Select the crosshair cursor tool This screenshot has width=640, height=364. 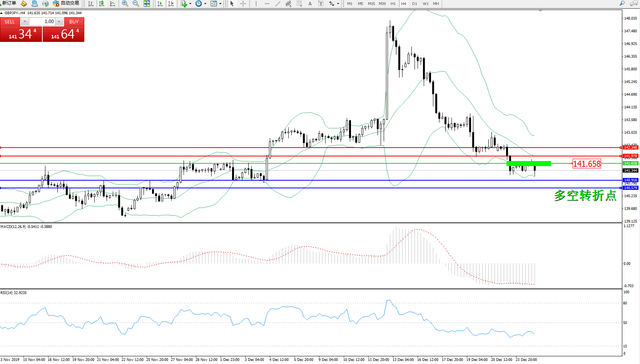click(x=243, y=3)
